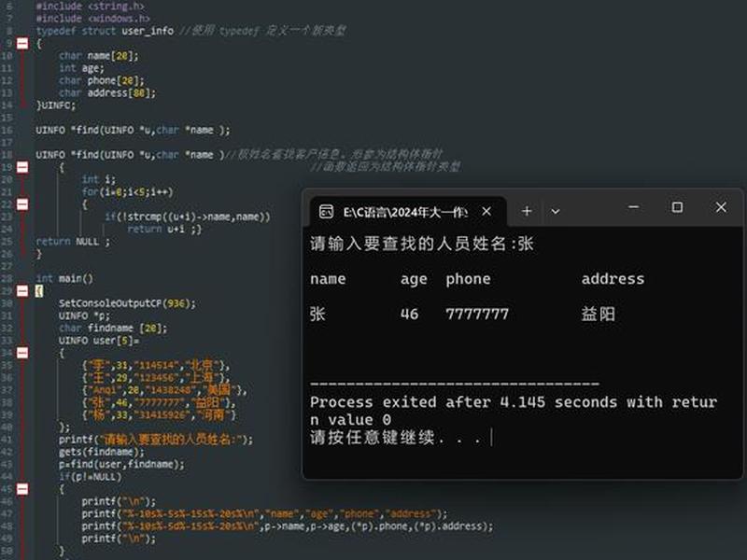The image size is (747, 560).
Task: Click the terminal icon on the console tab
Action: (326, 211)
